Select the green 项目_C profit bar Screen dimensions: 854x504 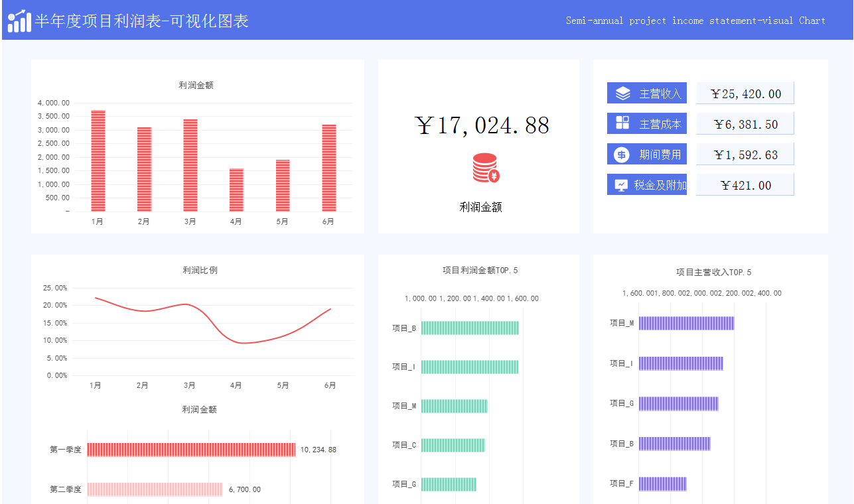point(453,445)
